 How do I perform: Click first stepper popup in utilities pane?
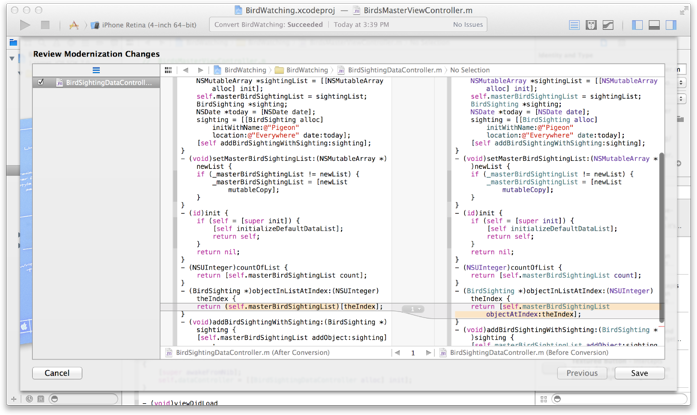tap(681, 83)
